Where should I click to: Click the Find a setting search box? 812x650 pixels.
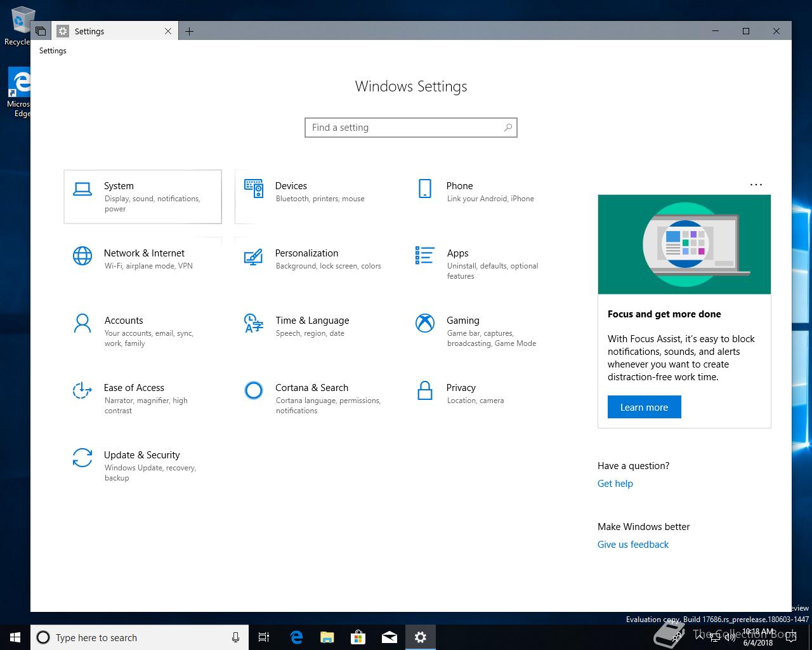(x=411, y=128)
